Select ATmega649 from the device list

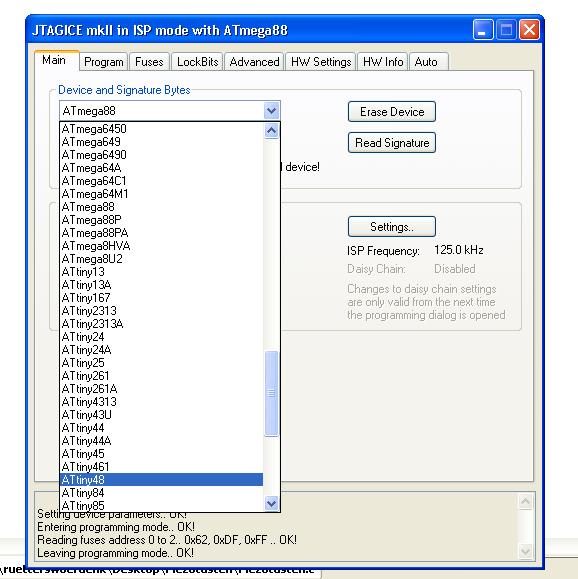[161, 142]
